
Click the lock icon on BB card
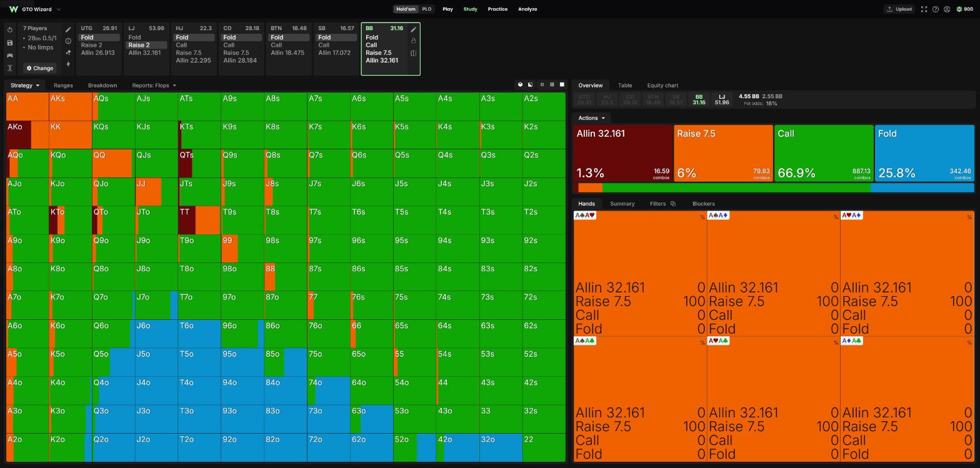point(413,41)
